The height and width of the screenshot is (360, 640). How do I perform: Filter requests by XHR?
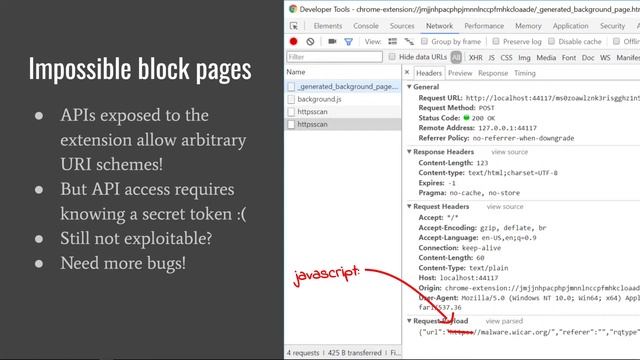(476, 58)
